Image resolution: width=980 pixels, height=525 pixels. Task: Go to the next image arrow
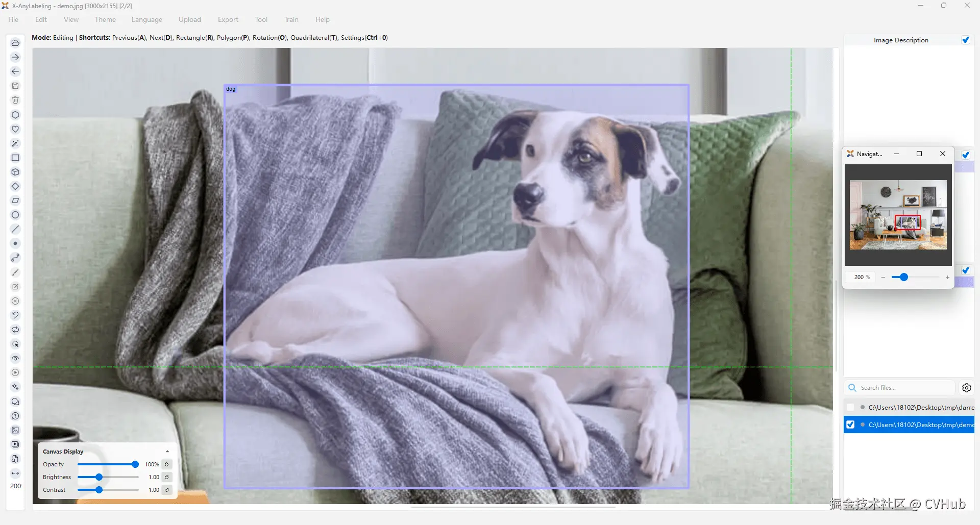tap(15, 57)
